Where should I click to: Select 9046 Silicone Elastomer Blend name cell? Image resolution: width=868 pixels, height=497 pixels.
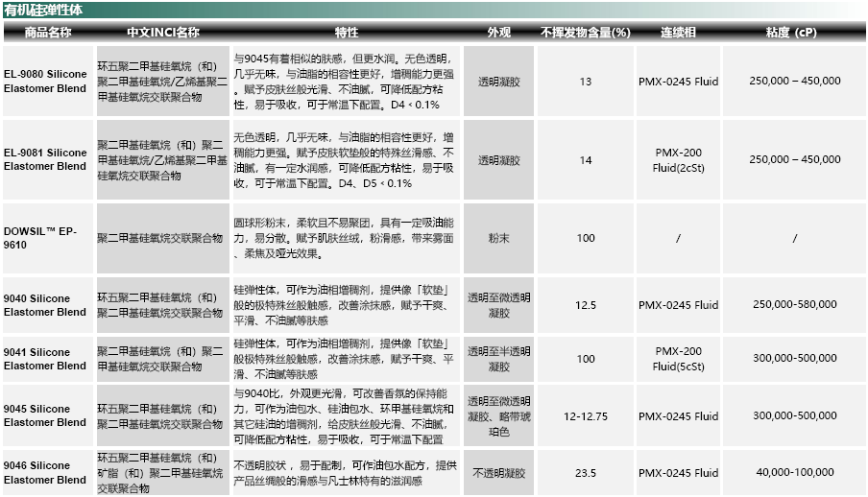pyautogui.click(x=48, y=473)
